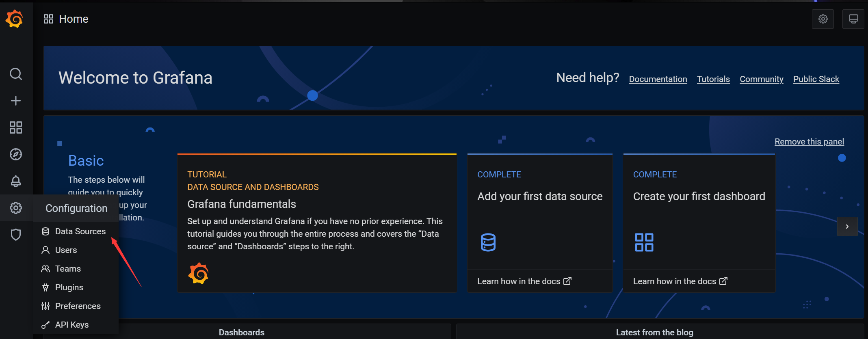
Task: Click the Configuration menu header
Action: coord(76,208)
